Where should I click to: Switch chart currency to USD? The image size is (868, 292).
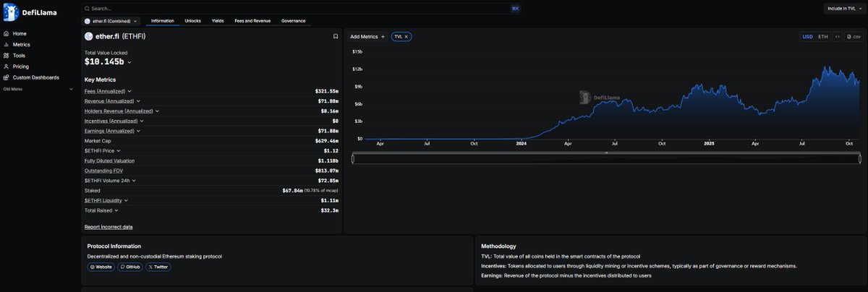[807, 36]
